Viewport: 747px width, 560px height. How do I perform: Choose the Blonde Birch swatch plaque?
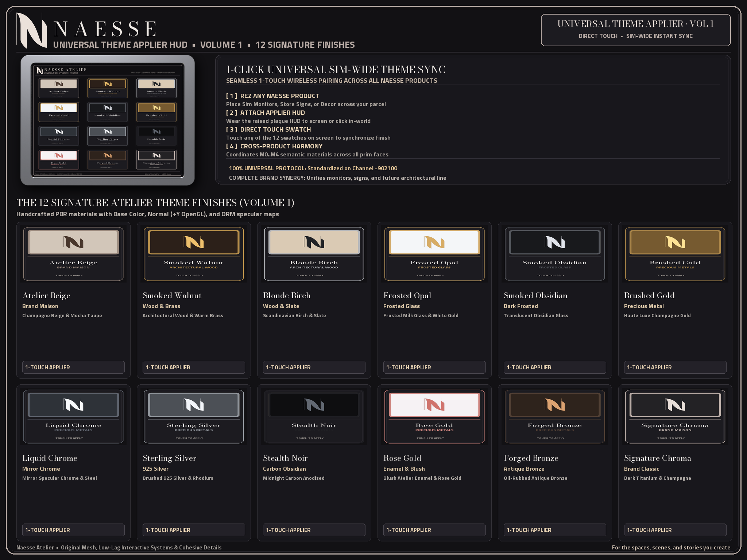coord(314,254)
